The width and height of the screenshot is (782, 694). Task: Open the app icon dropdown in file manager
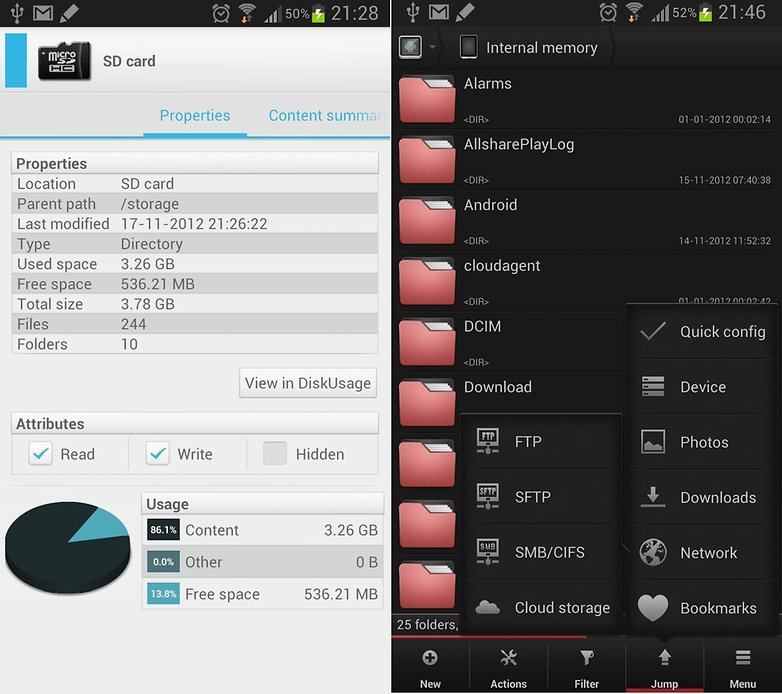tap(417, 47)
